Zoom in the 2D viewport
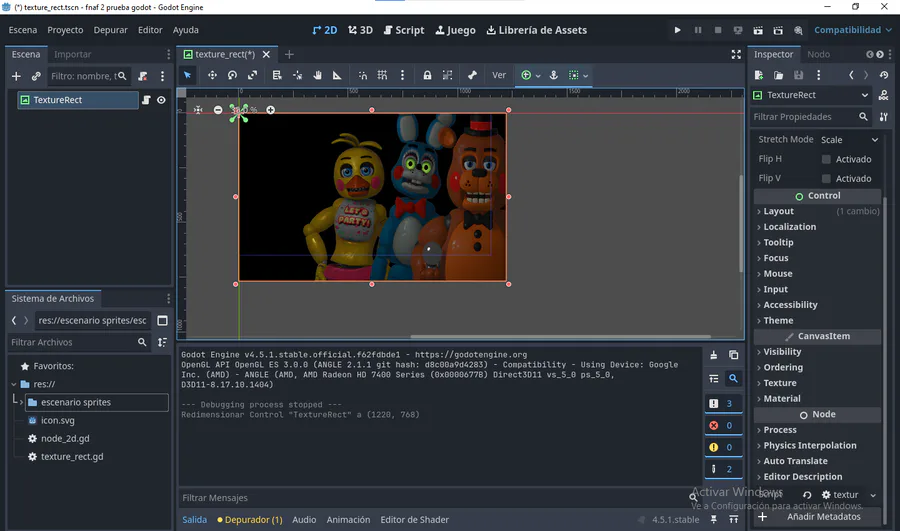The height and width of the screenshot is (531, 900). 270,110
